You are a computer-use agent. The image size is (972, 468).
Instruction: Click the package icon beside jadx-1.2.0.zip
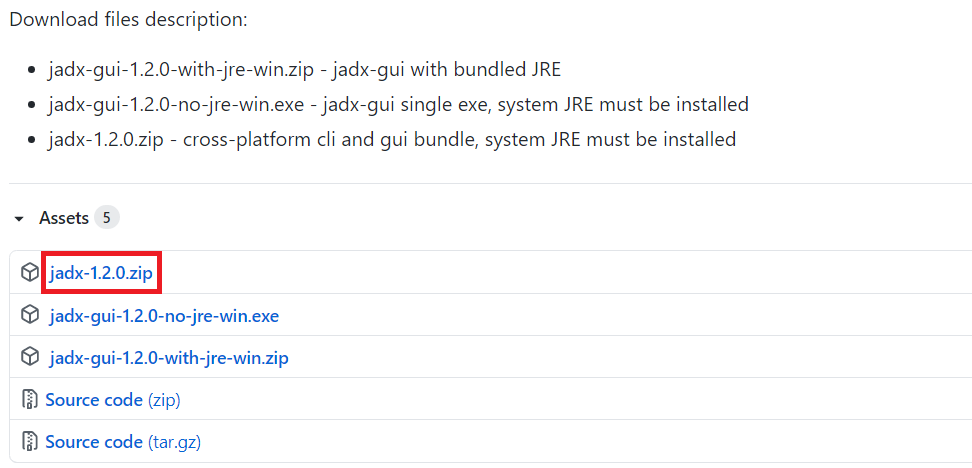coord(30,272)
